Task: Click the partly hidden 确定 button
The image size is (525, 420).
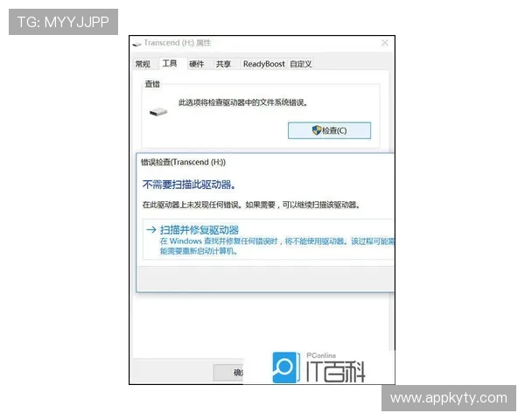Action: [228, 373]
